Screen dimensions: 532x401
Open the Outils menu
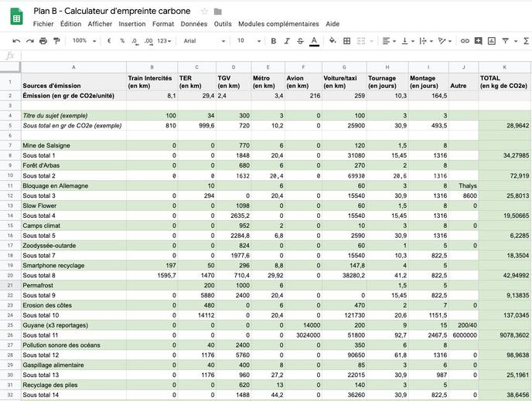pyautogui.click(x=223, y=24)
